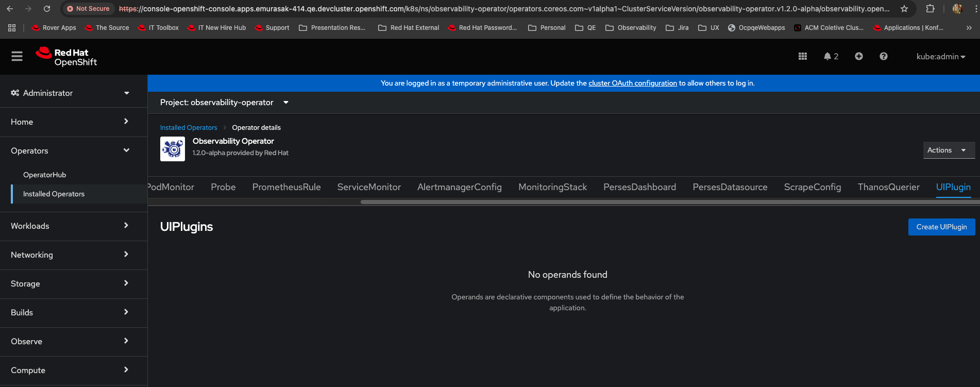This screenshot has width=980, height=387.
Task: Bookmark this page with star icon
Action: pyautogui.click(x=904, y=9)
